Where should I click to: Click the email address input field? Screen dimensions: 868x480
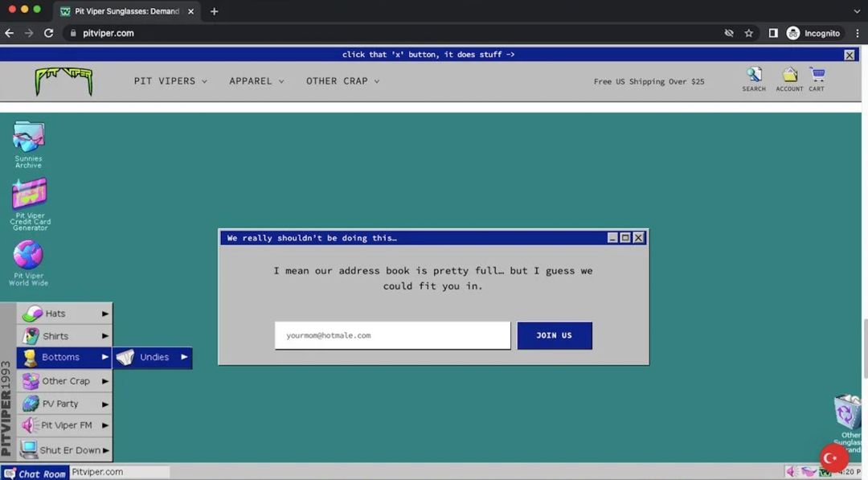(x=392, y=335)
